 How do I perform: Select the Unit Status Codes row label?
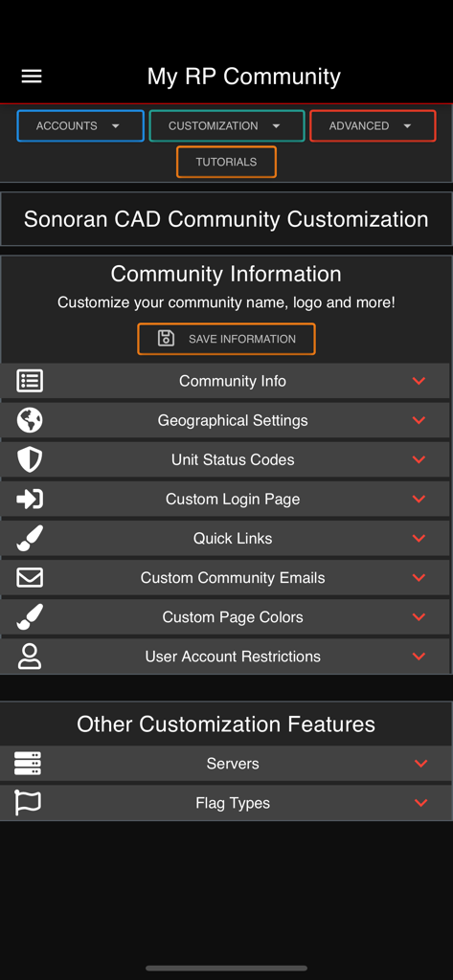233,459
